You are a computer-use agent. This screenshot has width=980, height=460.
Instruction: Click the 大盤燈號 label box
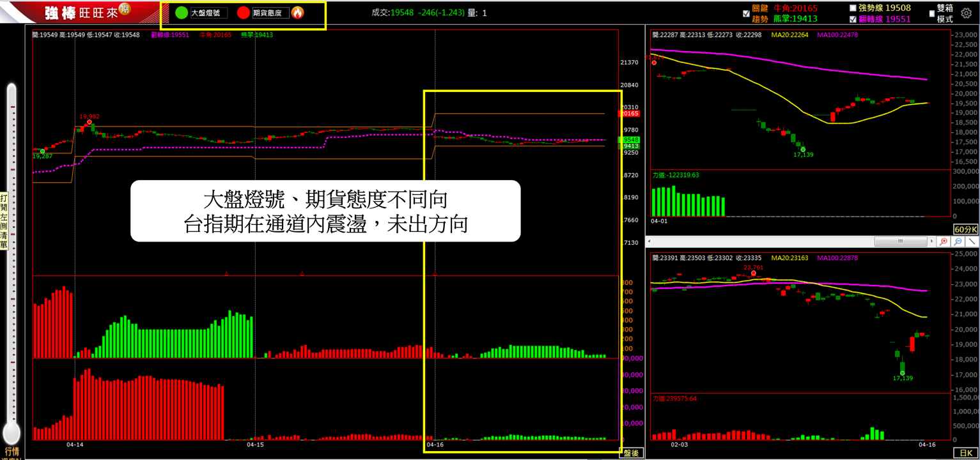coord(208,13)
